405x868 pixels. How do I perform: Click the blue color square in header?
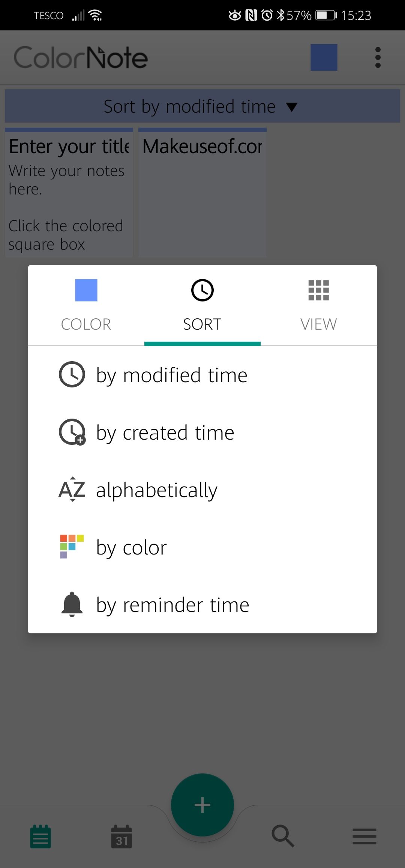point(324,57)
